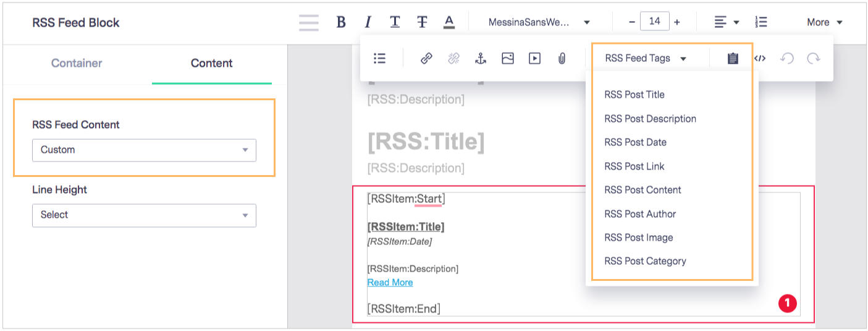This screenshot has height=331, width=868.
Task: Choose RSS Post Link tag
Action: (x=634, y=166)
